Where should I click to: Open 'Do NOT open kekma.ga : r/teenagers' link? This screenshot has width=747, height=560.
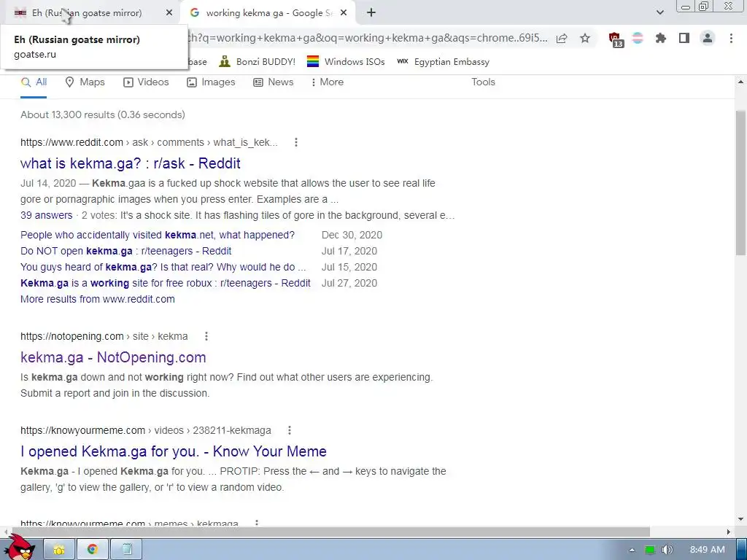click(x=125, y=251)
